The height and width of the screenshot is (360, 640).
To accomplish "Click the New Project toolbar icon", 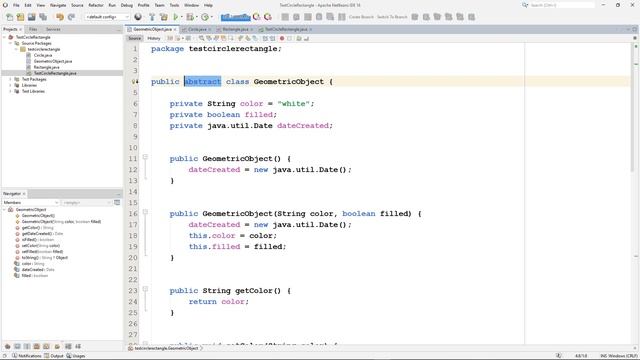I will 20,17.
